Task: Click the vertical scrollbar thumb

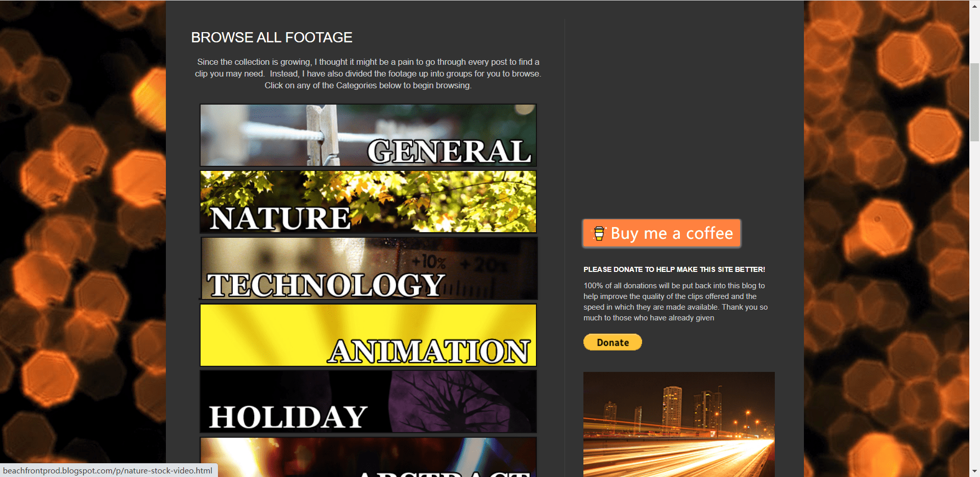Action: tap(974, 102)
